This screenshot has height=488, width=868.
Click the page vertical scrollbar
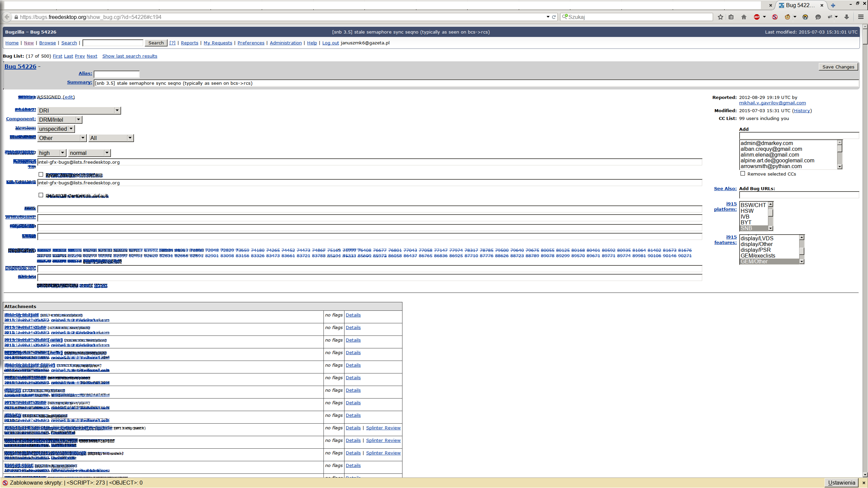click(x=865, y=237)
